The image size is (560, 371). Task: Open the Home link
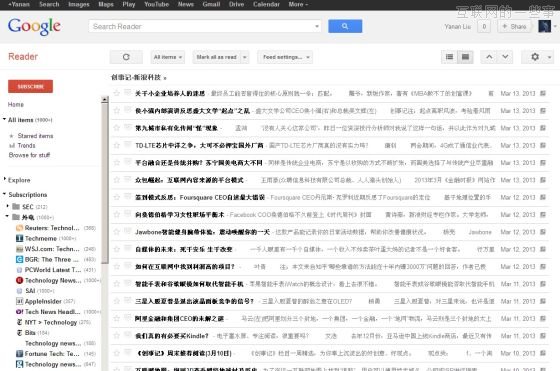click(x=16, y=104)
